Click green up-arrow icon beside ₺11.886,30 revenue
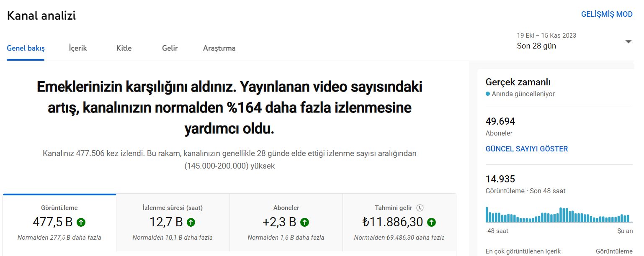The height and width of the screenshot is (256, 644). point(432,222)
